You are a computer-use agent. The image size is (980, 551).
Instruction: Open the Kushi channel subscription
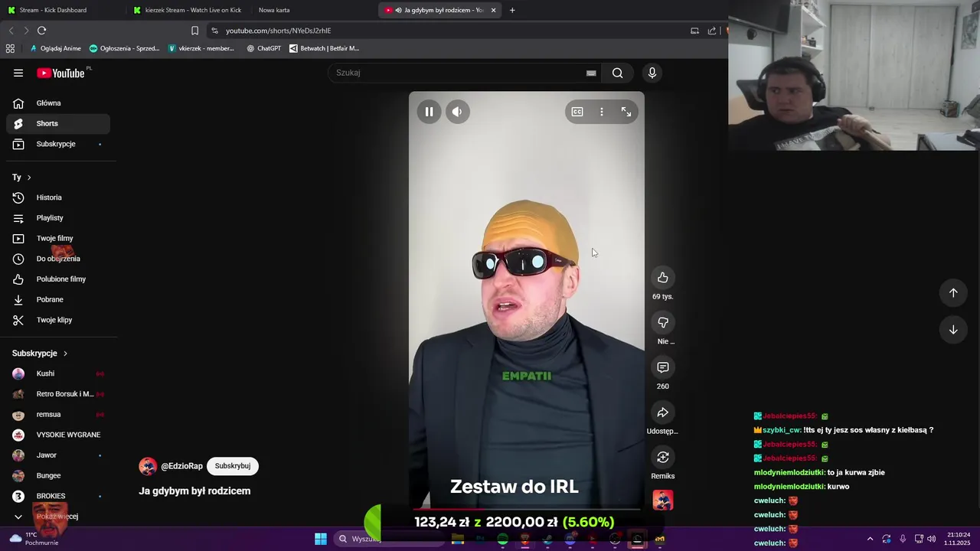[x=58, y=373]
